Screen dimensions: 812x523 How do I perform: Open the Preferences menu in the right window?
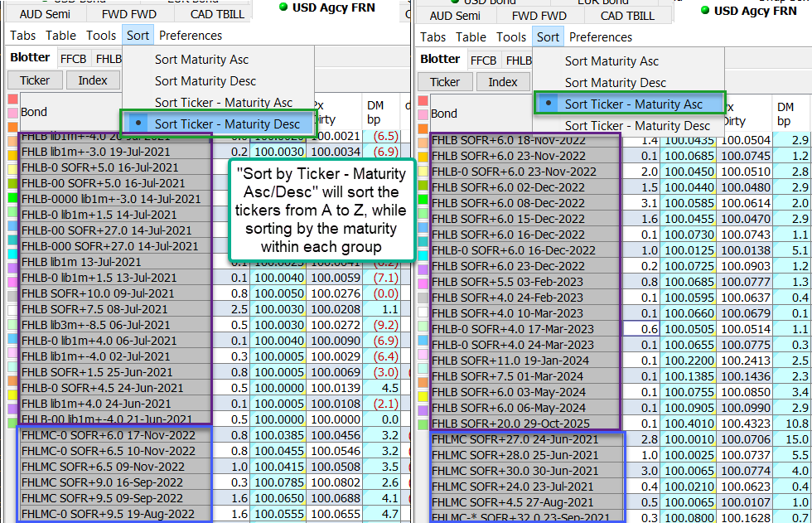pyautogui.click(x=601, y=36)
